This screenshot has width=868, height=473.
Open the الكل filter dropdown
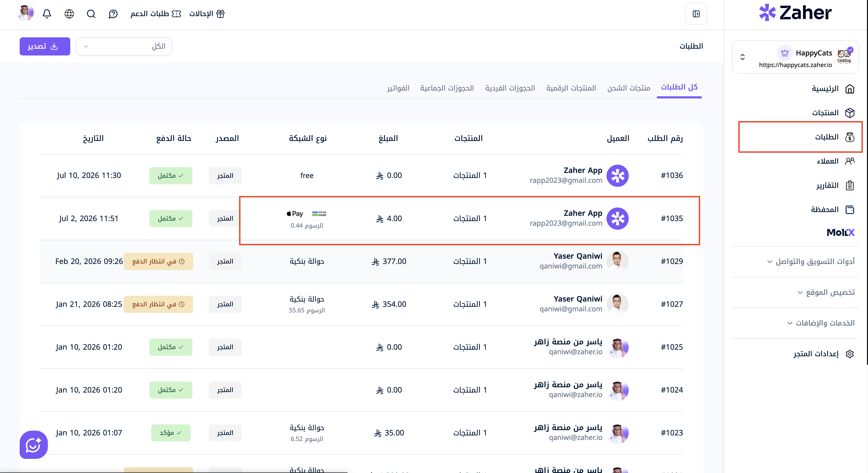pos(124,46)
